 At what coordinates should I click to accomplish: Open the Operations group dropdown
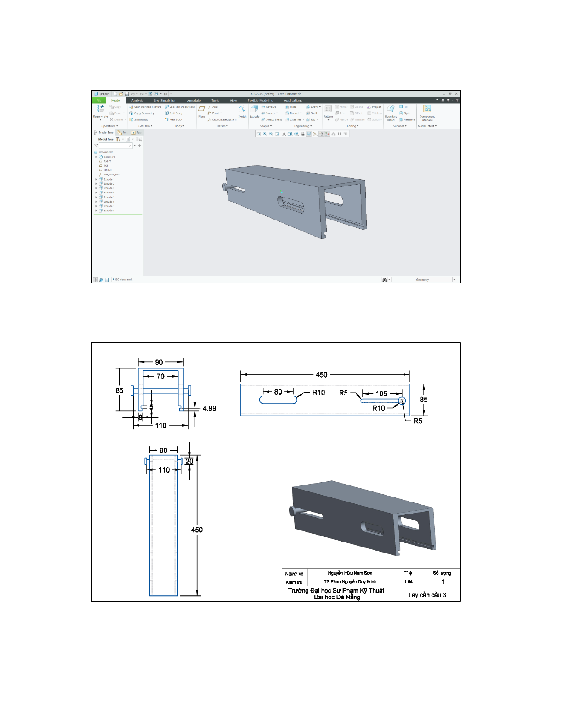(x=109, y=126)
